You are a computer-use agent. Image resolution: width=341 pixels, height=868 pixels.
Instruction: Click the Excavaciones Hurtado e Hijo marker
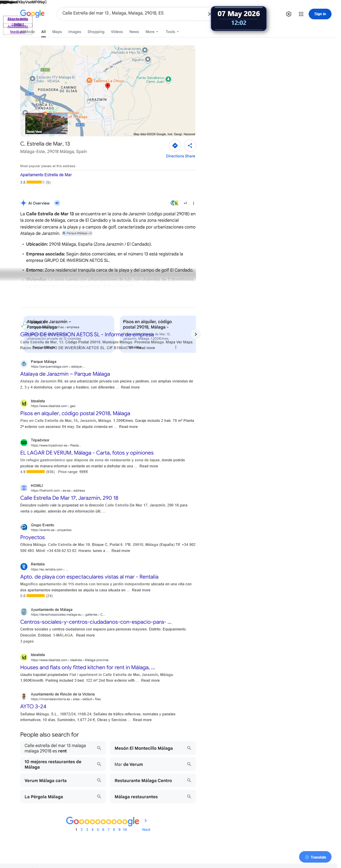pos(145,50)
